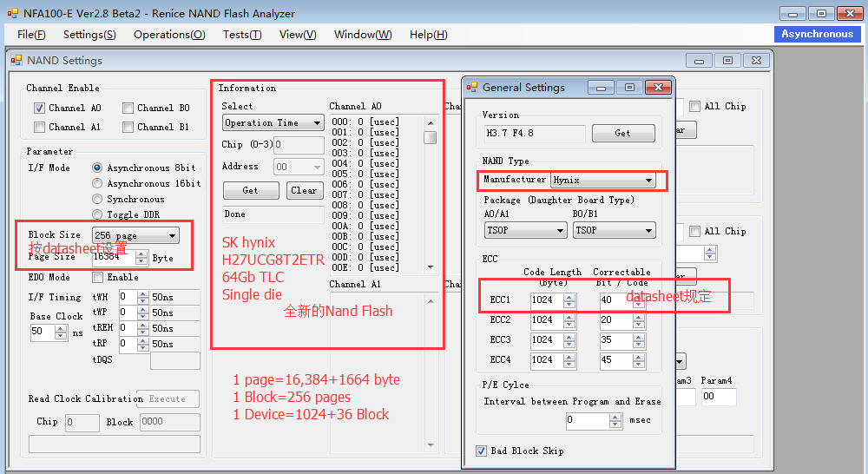The height and width of the screenshot is (474, 868).
Task: Check the upper All Chip checkbox
Action: click(694, 106)
